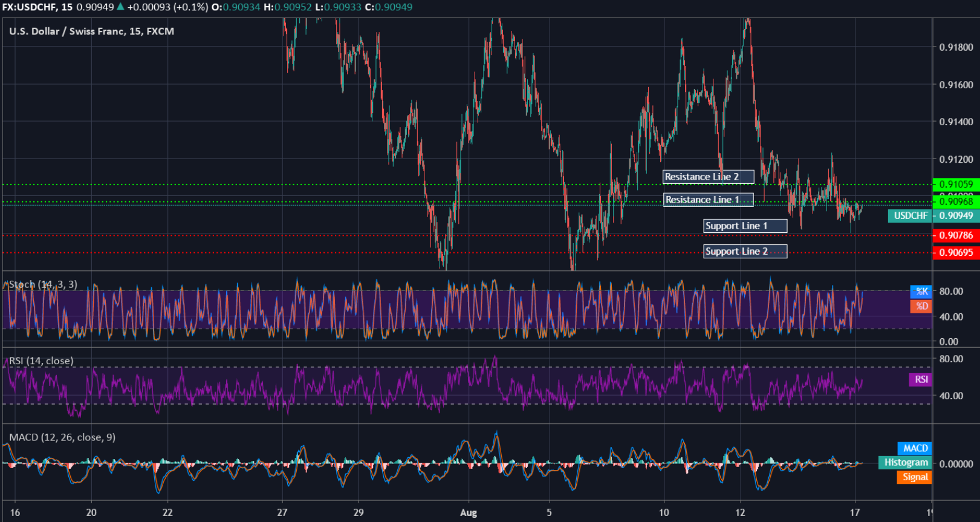Viewport: 980px width, 522px height.
Task: Click the 0.91600 price axis label
Action: point(956,85)
